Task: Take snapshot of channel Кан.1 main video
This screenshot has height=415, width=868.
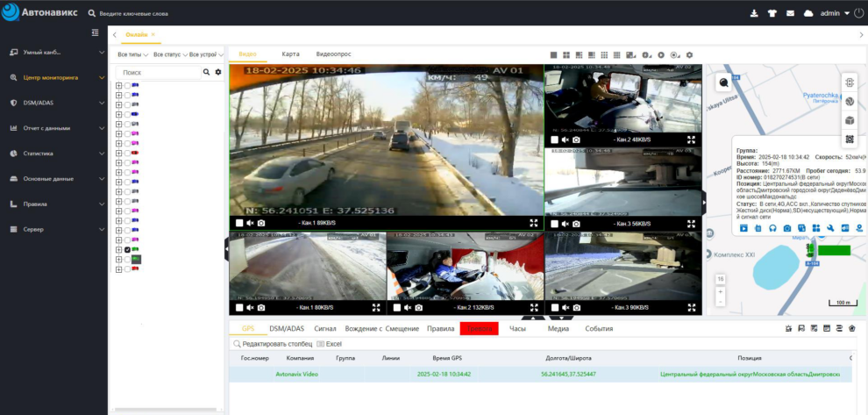Action: click(261, 223)
